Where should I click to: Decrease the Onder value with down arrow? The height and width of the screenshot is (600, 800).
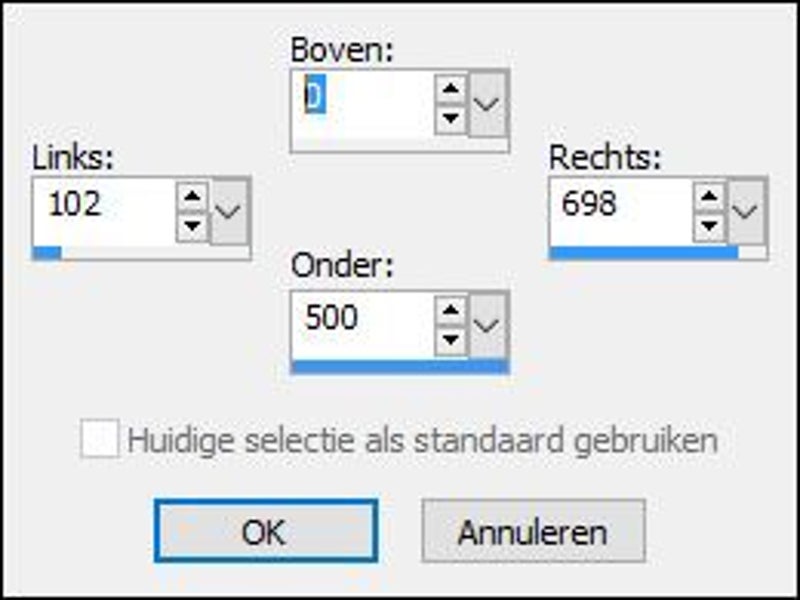pyautogui.click(x=452, y=339)
